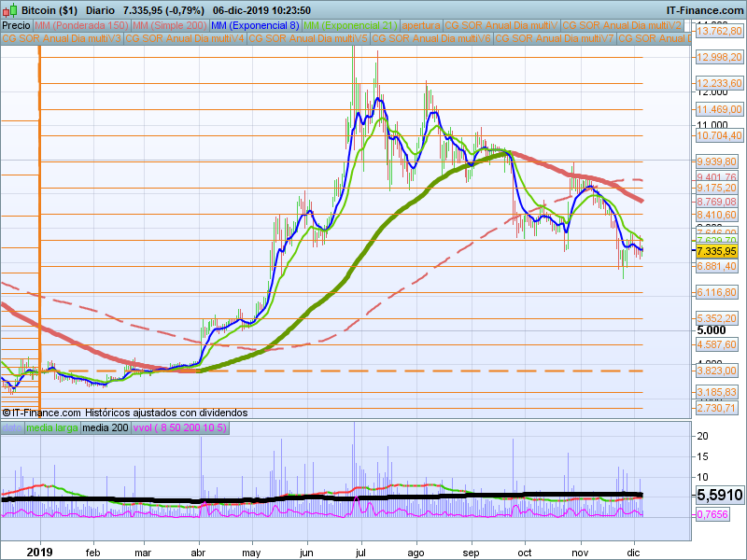
Task: Select the magenta 0,7656 axis value tag
Action: (717, 514)
